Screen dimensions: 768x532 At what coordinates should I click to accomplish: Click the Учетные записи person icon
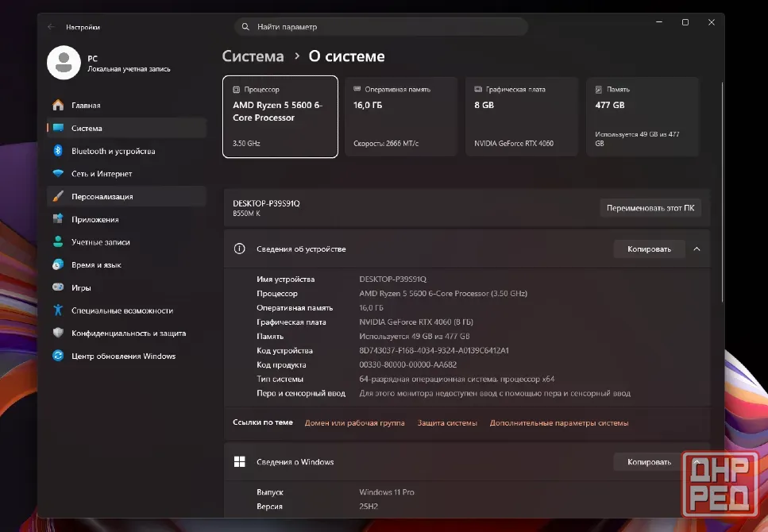(x=58, y=241)
